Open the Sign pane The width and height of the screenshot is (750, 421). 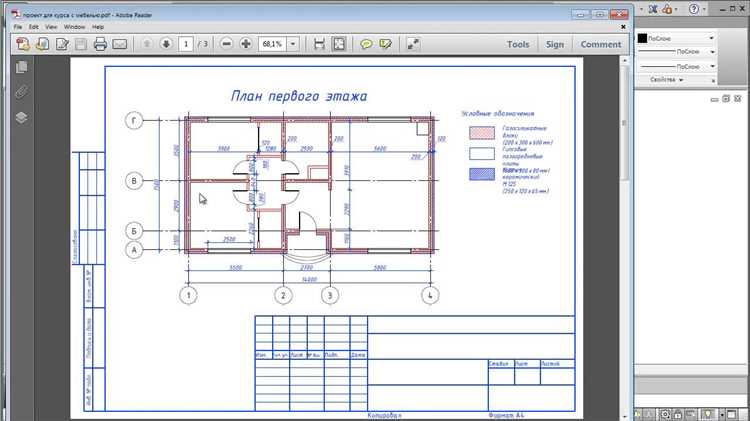[x=555, y=44]
